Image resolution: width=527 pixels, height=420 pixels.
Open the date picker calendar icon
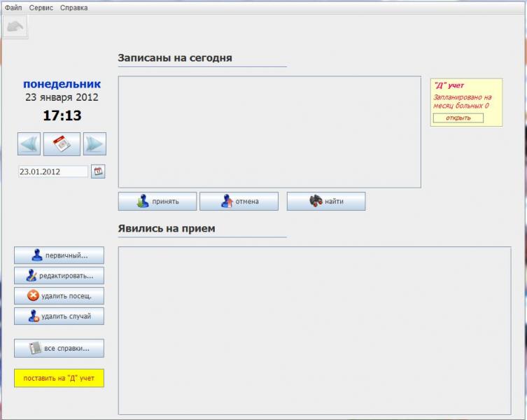pos(98,171)
